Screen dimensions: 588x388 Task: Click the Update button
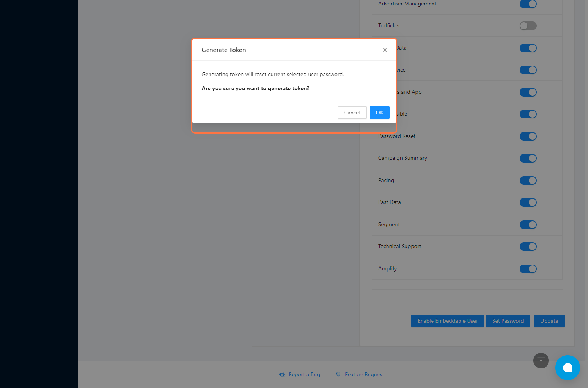coord(549,321)
